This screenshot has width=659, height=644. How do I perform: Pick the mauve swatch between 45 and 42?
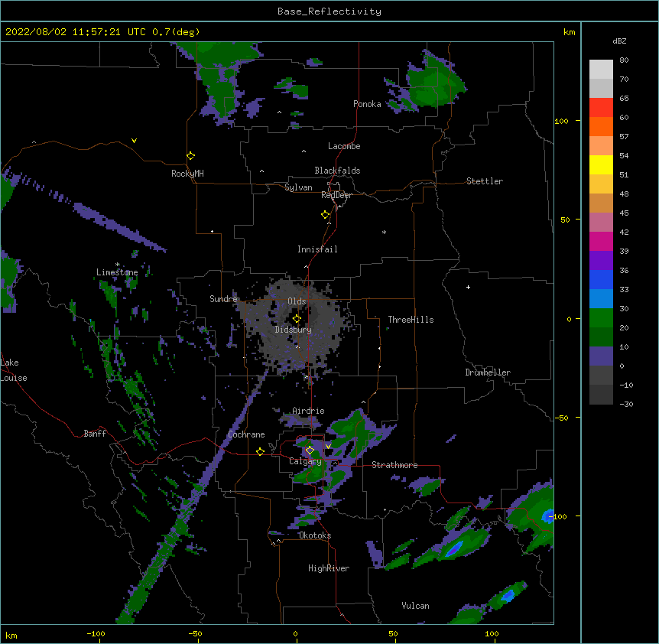point(601,222)
